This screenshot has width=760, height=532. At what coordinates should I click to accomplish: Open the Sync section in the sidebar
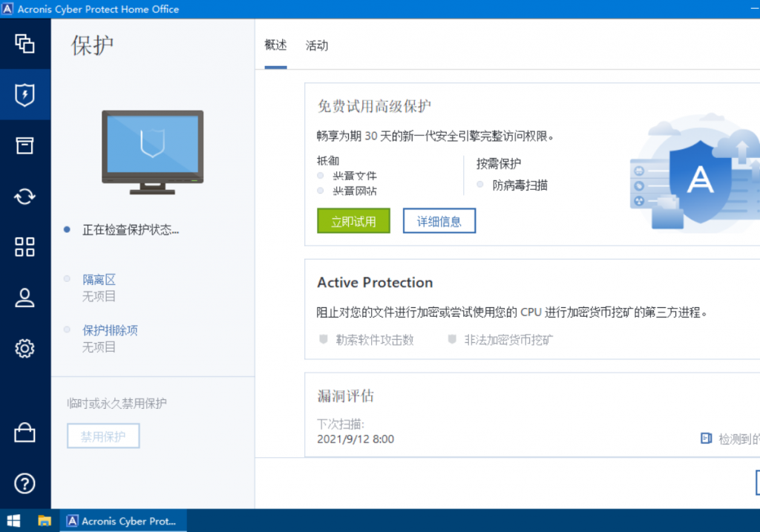pos(24,196)
